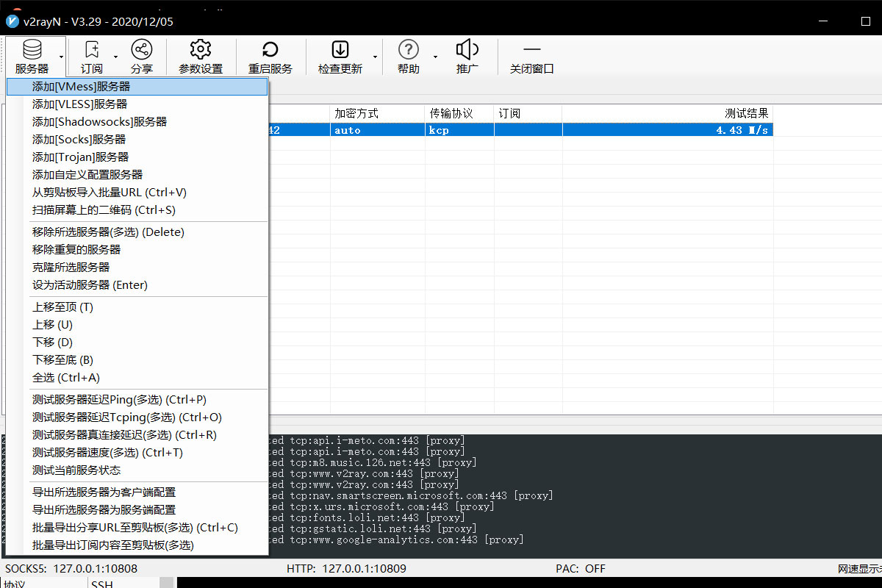Choose 添加自定义配置服务器 menu entry

point(137,175)
